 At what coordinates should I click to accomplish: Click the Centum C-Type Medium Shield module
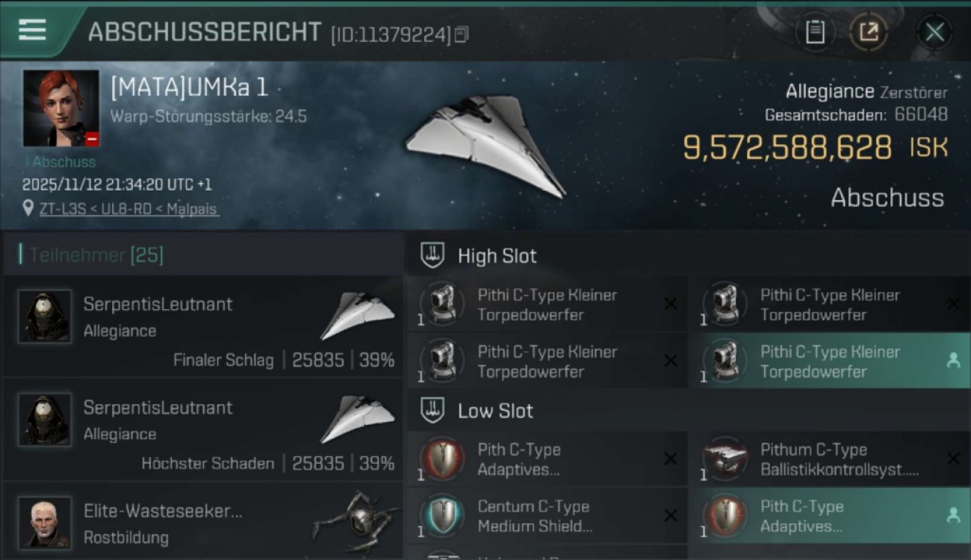click(x=545, y=516)
